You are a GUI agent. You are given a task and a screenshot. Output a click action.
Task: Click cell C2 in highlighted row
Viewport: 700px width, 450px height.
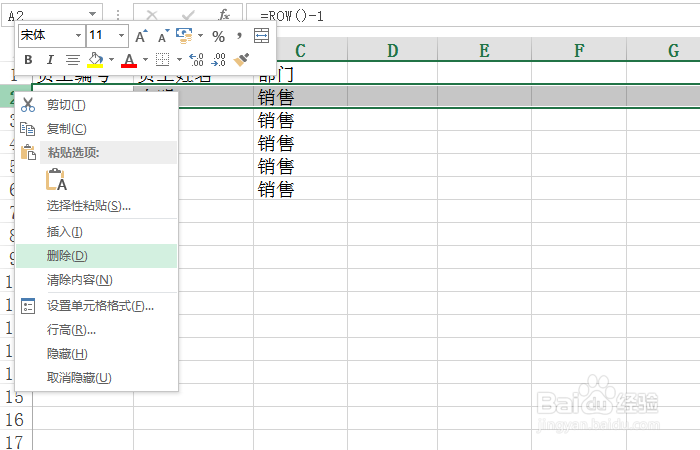tap(300, 97)
